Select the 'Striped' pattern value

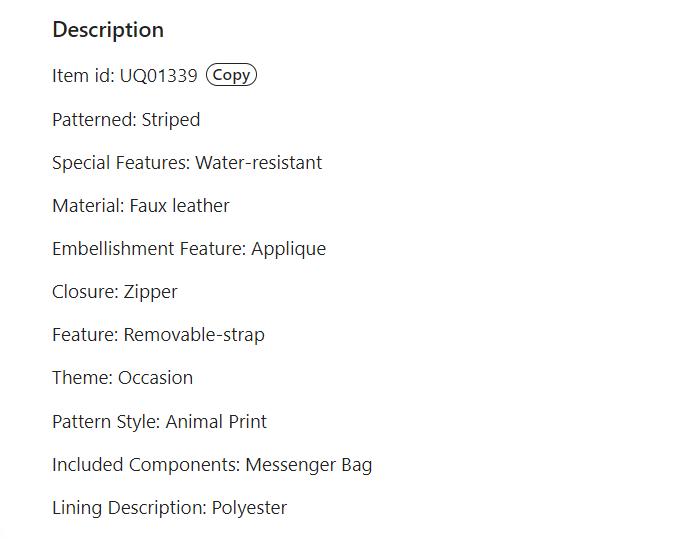[x=171, y=120]
